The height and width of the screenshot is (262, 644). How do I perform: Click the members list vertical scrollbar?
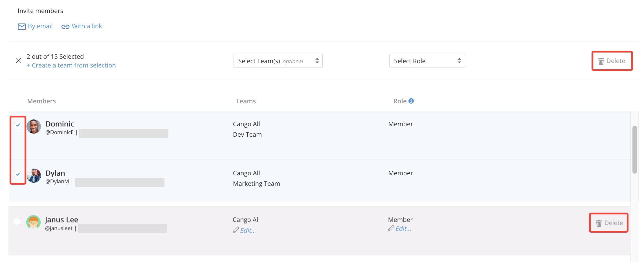pyautogui.click(x=635, y=149)
